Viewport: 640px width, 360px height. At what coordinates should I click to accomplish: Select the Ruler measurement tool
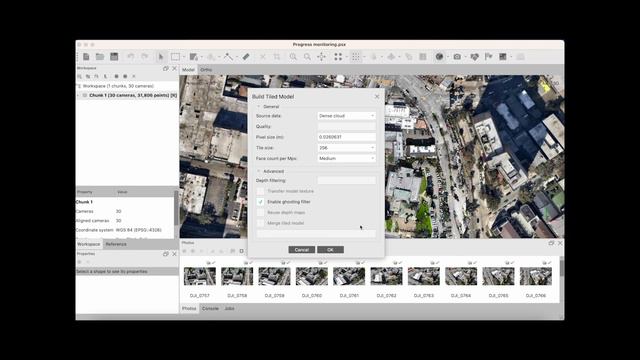pos(246,57)
